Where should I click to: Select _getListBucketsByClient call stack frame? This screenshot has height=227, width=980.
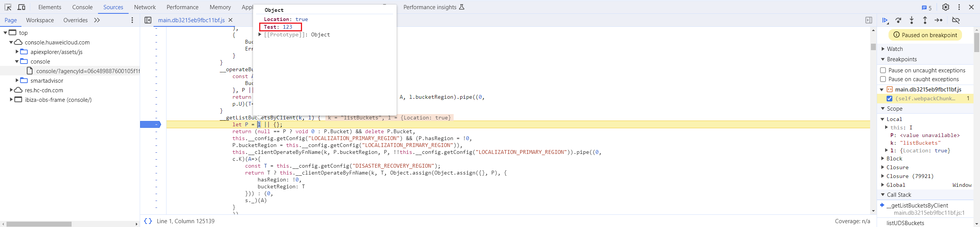point(917,206)
